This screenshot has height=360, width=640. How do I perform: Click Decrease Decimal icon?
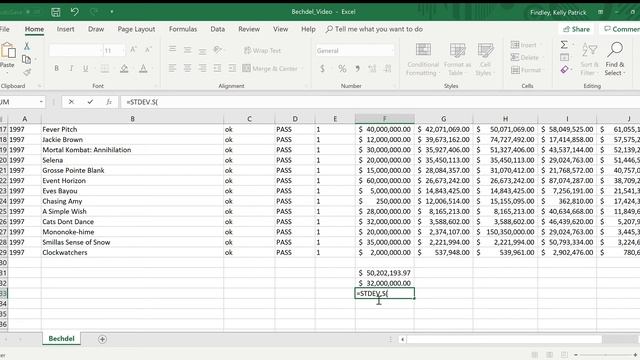click(x=387, y=68)
